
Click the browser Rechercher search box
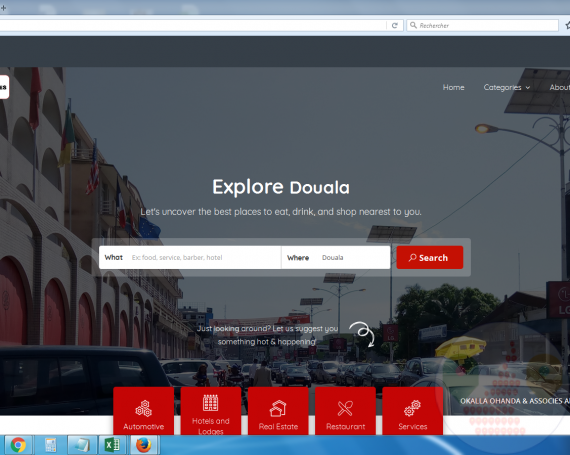(x=482, y=25)
